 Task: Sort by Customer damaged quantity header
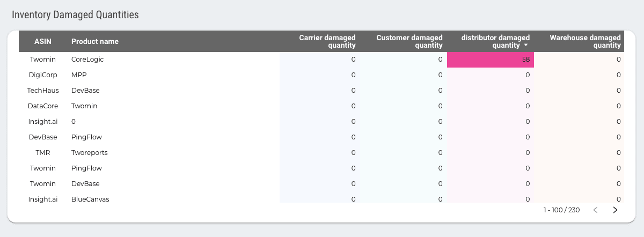[409, 41]
